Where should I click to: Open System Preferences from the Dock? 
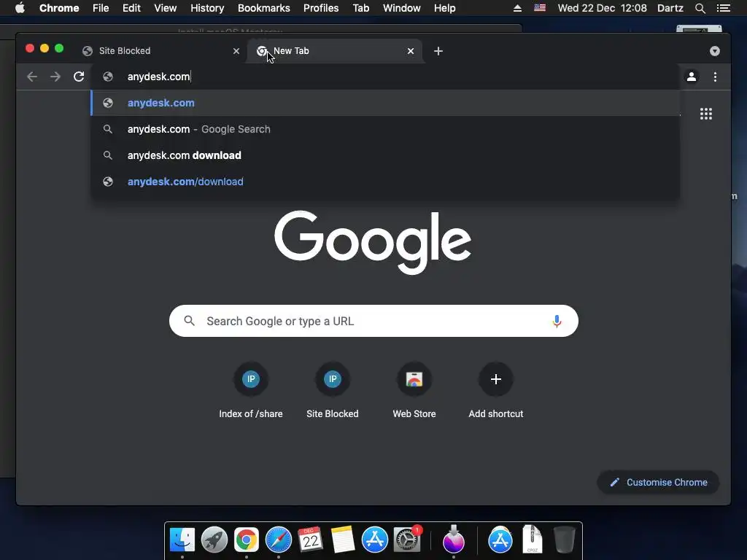point(407,540)
